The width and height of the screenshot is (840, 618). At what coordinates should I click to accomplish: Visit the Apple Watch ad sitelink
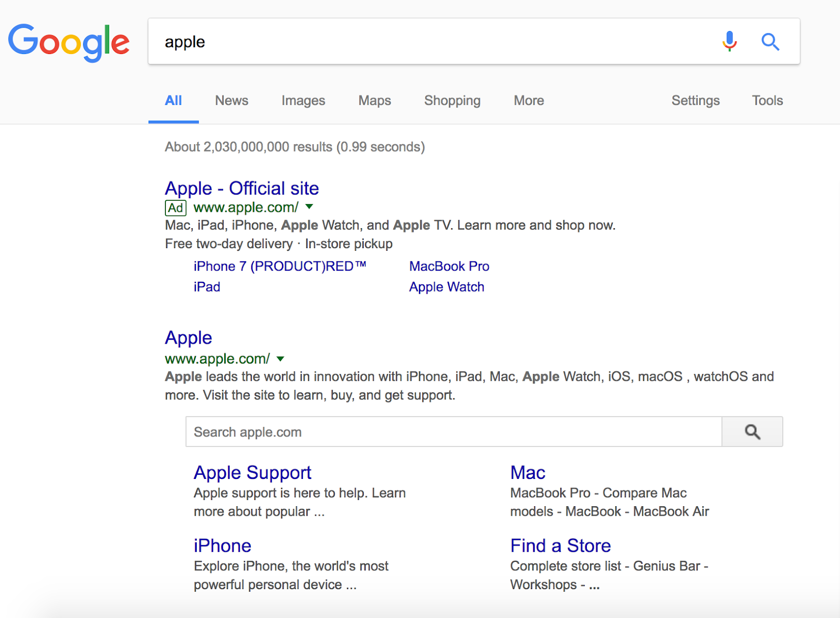point(447,287)
